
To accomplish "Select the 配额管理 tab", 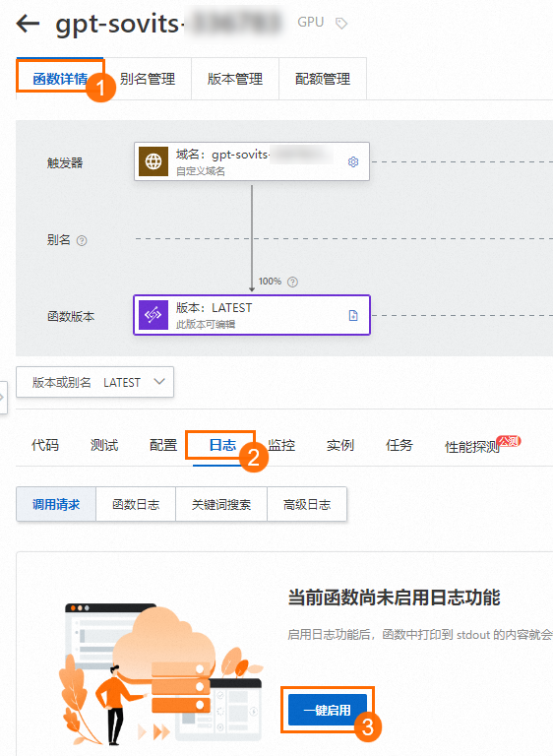I will (x=323, y=79).
